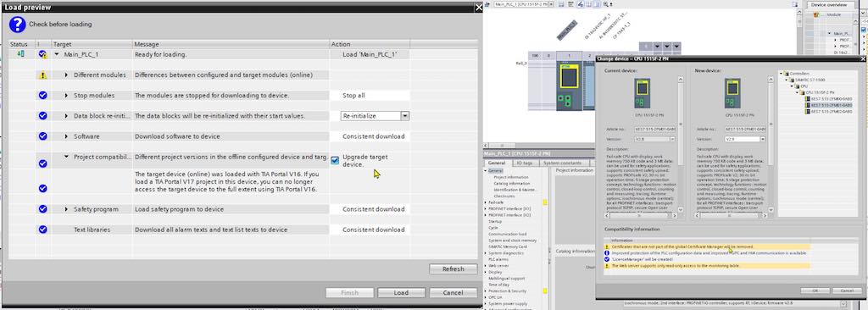Expand the Software row
The width and height of the screenshot is (868, 310).
click(66, 136)
